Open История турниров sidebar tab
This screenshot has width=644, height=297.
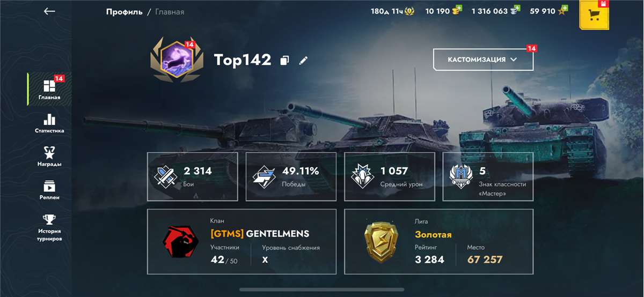pos(49,227)
